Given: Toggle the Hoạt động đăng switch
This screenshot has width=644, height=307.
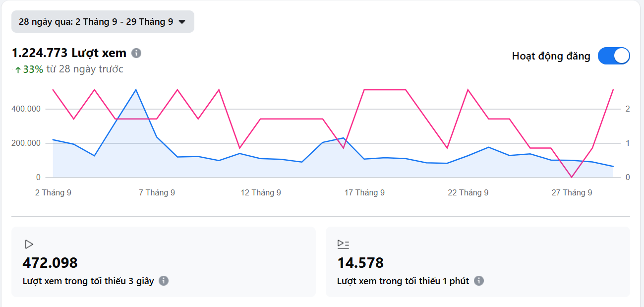Looking at the screenshot, I should [613, 56].
